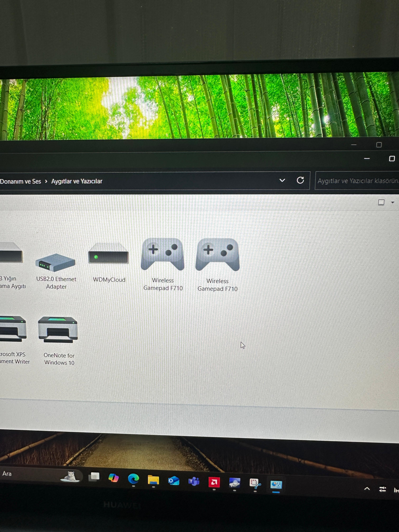Open File Explorer from the taskbar
This screenshot has width=399, height=532.
pyautogui.click(x=153, y=480)
